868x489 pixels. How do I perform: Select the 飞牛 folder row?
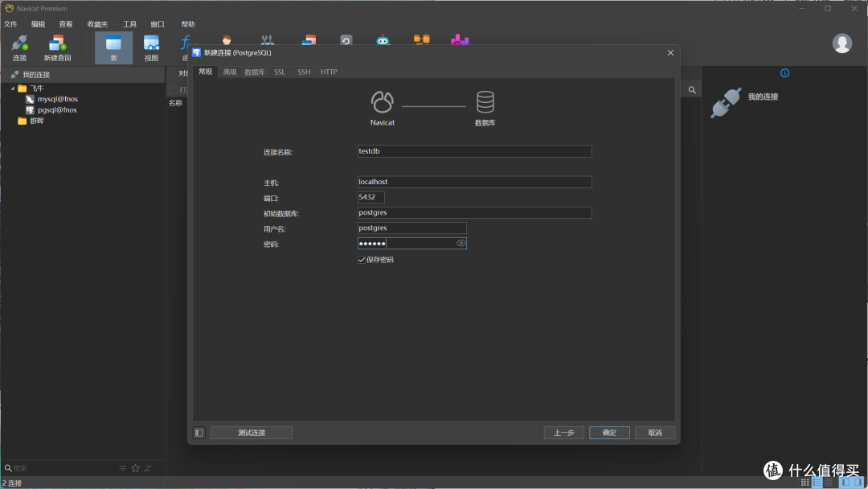coord(31,88)
